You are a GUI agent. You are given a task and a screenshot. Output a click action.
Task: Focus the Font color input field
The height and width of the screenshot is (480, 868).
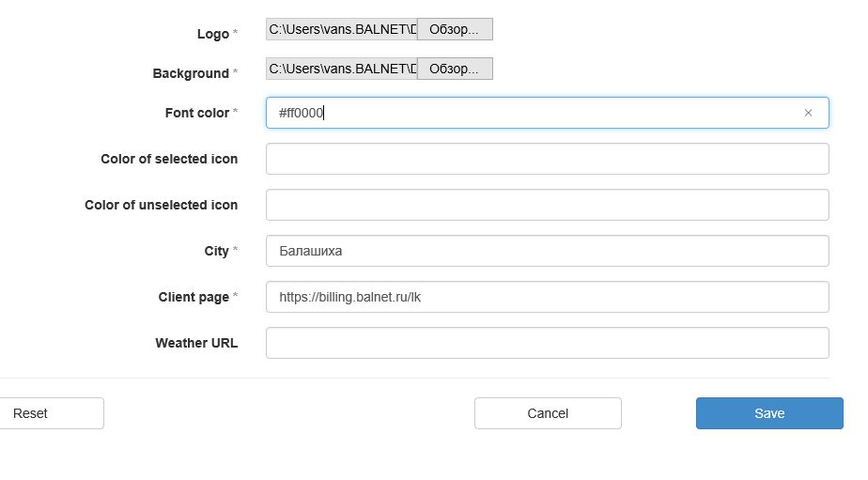click(x=548, y=113)
